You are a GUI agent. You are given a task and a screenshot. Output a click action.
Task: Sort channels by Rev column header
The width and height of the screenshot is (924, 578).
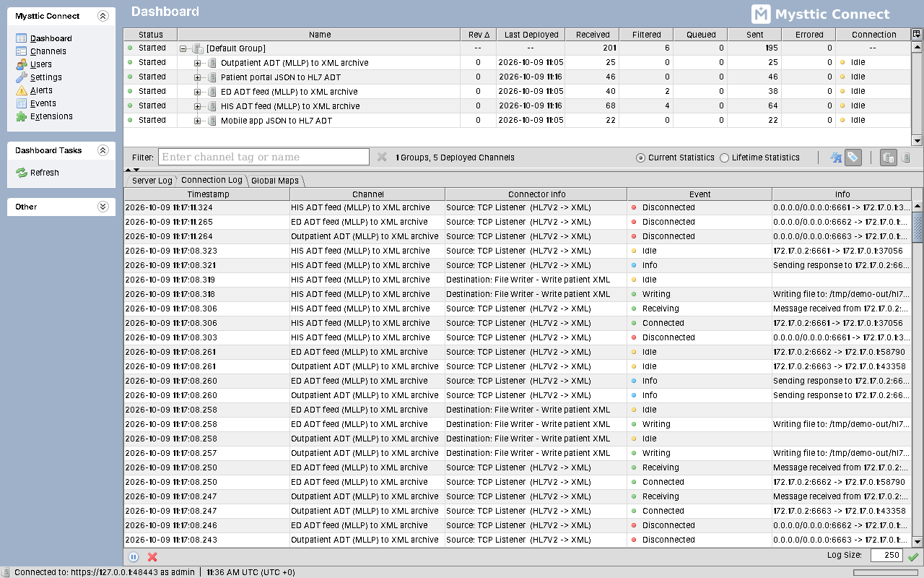pyautogui.click(x=479, y=35)
